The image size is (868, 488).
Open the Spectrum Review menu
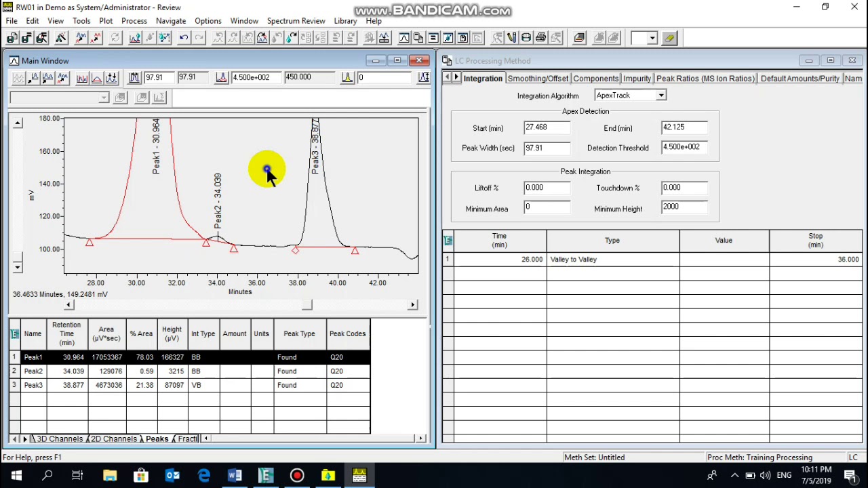296,21
